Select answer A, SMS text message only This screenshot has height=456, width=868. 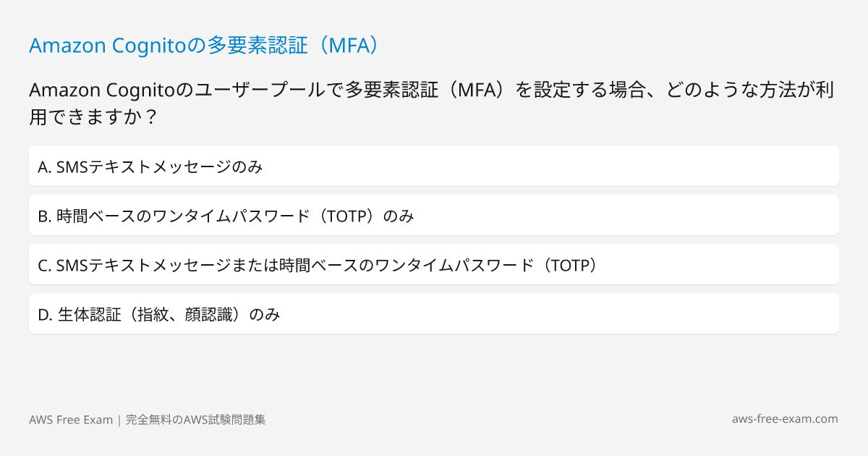(434, 166)
